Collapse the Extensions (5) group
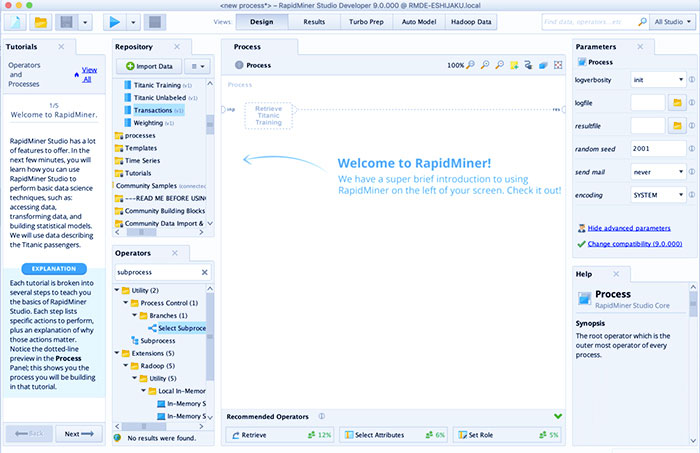700x453 pixels. [117, 353]
